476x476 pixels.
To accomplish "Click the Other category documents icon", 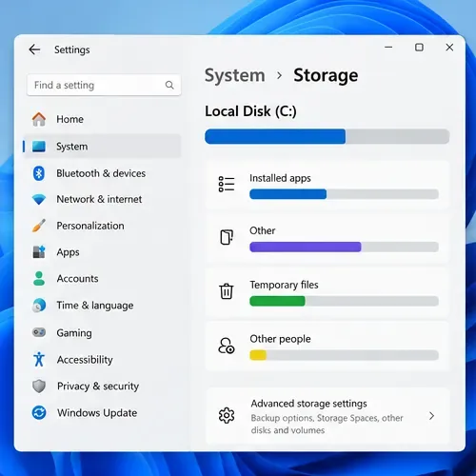I will coord(227,237).
